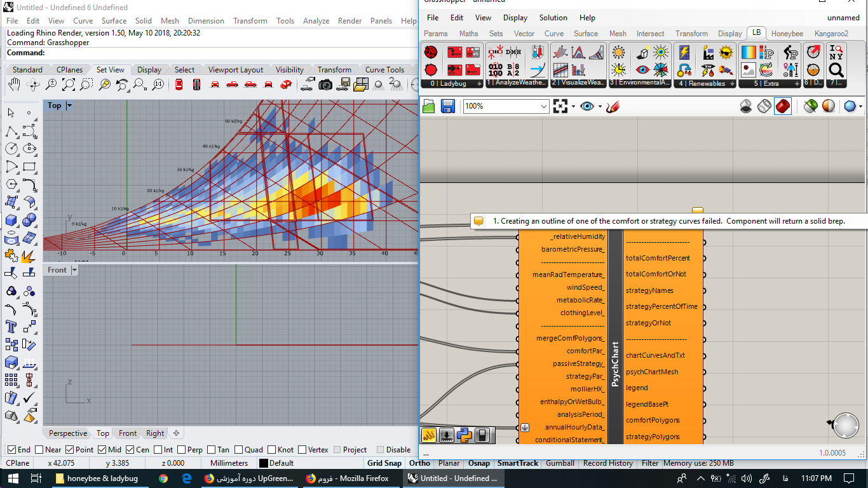
Task: Click the Python icon at the canvas bottom
Action: (465, 435)
